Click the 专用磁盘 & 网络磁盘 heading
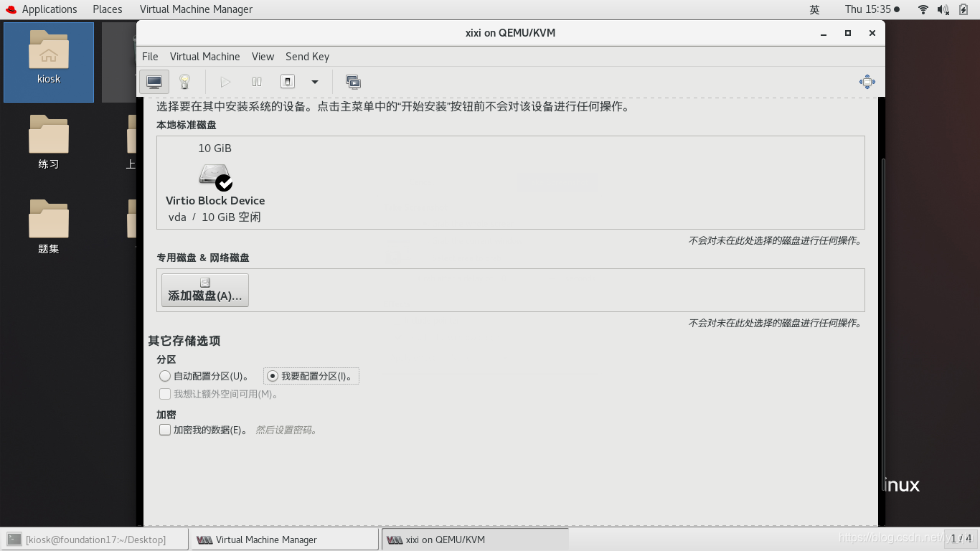 click(203, 258)
